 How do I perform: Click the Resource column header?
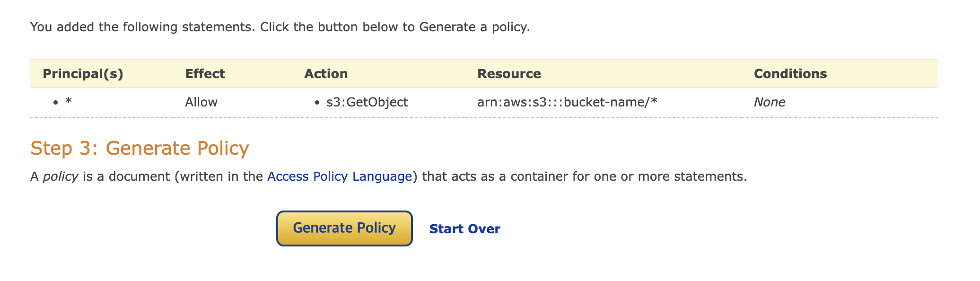tap(509, 74)
